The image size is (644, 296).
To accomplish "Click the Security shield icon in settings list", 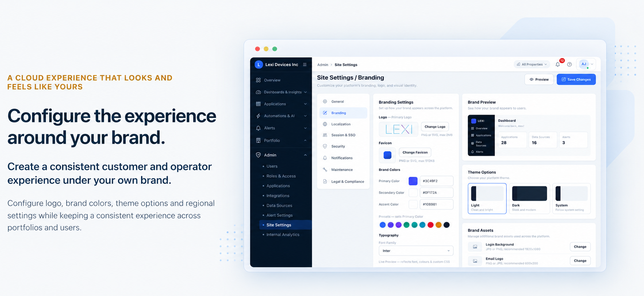I will click(325, 146).
